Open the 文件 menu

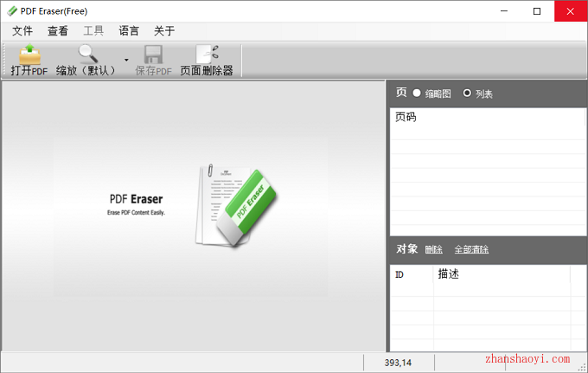(x=22, y=31)
